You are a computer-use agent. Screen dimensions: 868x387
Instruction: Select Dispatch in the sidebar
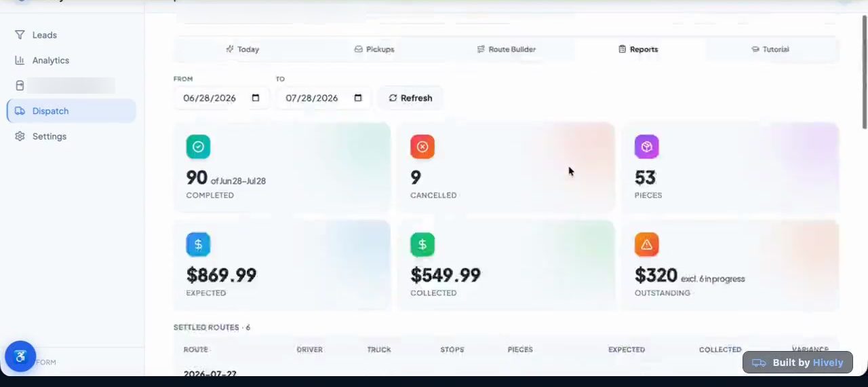71,111
